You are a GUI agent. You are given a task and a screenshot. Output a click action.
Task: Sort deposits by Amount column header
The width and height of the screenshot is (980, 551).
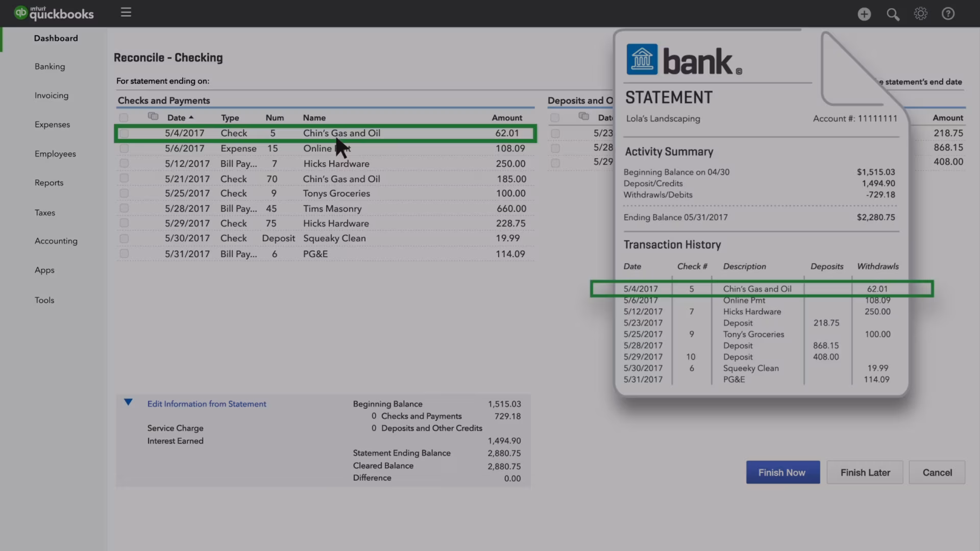pyautogui.click(x=948, y=118)
